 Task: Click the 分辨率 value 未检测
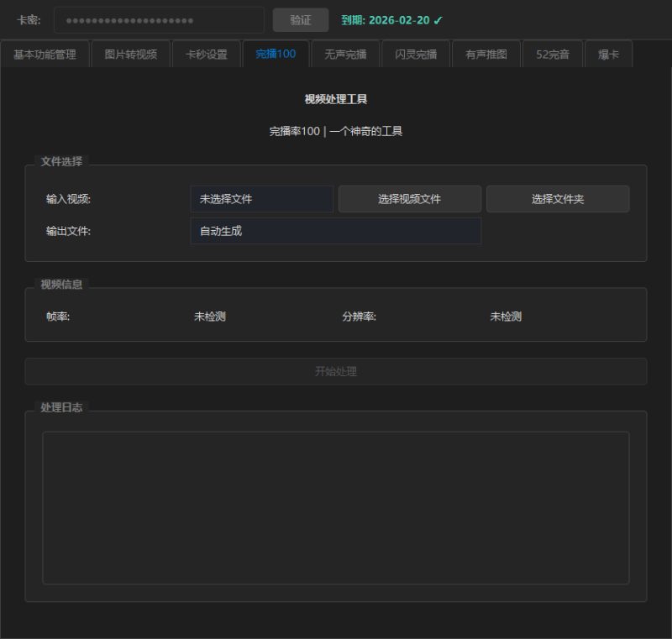point(506,317)
